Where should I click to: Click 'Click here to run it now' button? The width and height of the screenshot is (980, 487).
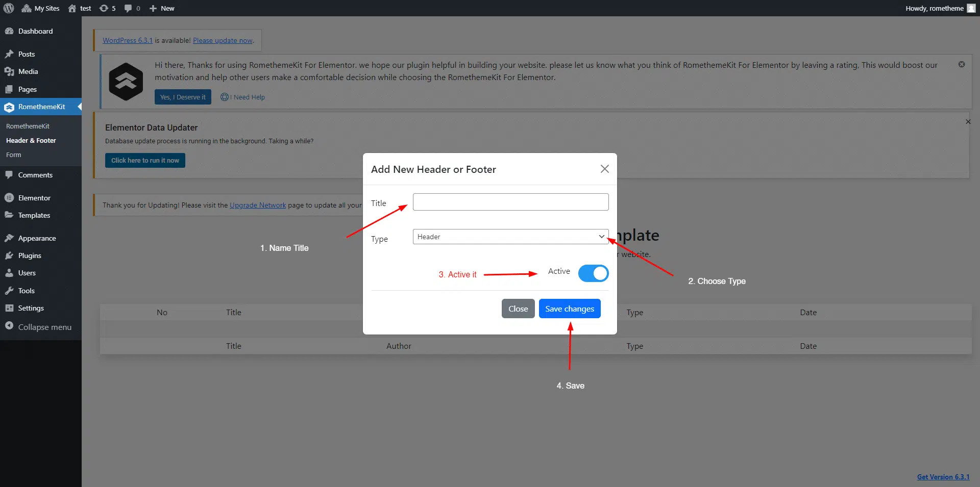[x=145, y=160]
